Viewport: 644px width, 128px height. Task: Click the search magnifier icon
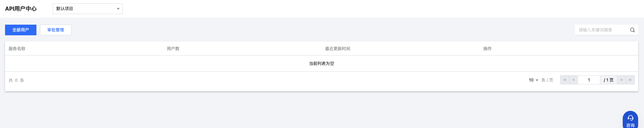(632, 30)
